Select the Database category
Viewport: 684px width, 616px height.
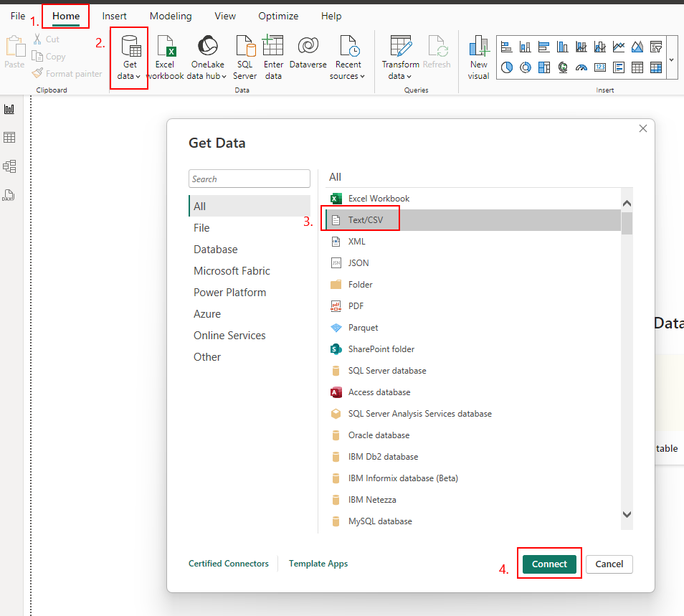(x=250, y=249)
